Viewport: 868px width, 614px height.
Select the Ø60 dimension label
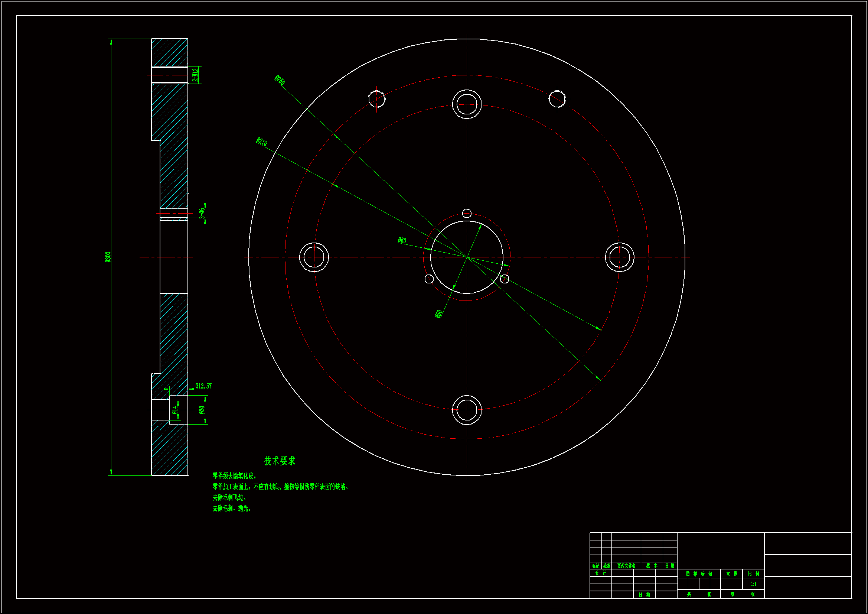[x=402, y=240]
